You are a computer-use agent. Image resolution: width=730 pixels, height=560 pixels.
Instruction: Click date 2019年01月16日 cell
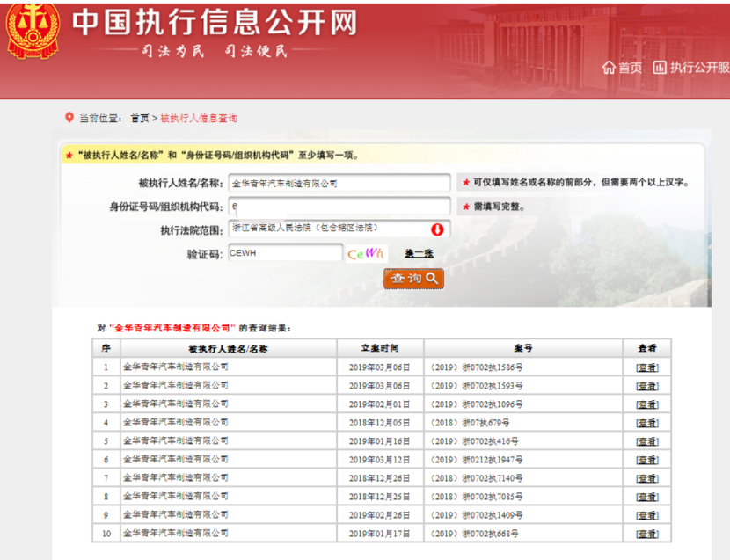pyautogui.click(x=379, y=441)
